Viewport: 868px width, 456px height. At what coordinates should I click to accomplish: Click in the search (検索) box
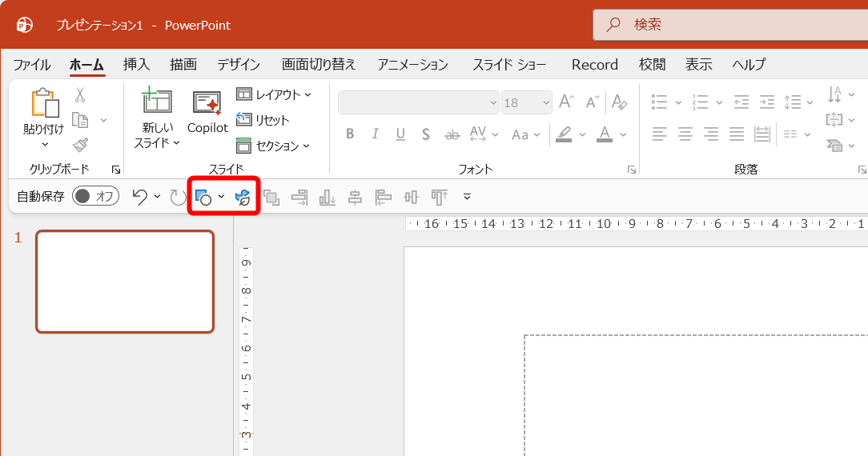click(x=731, y=25)
